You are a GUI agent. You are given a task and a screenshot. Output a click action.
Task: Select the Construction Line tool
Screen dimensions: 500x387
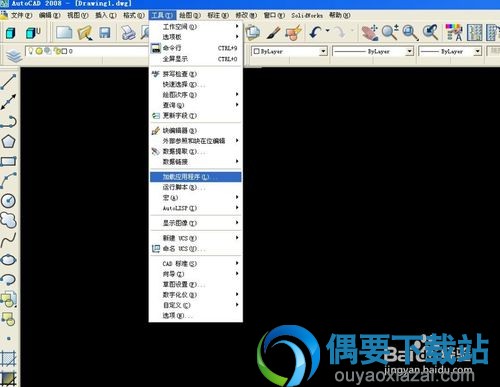[8, 102]
